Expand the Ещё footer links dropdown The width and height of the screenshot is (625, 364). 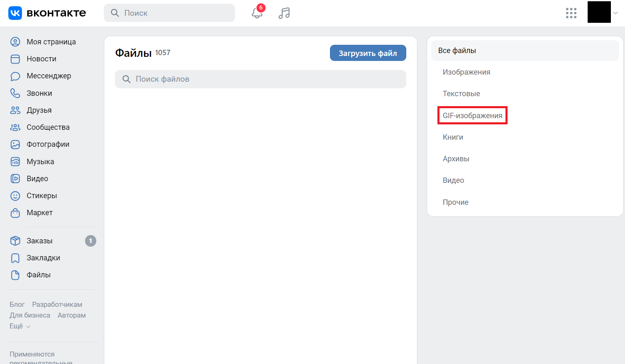pyautogui.click(x=20, y=326)
